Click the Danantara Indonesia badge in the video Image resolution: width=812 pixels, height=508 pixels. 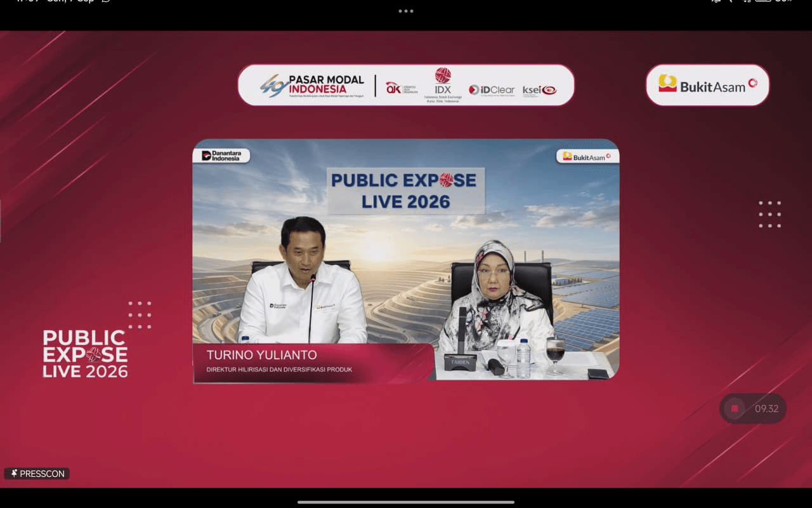pos(221,156)
